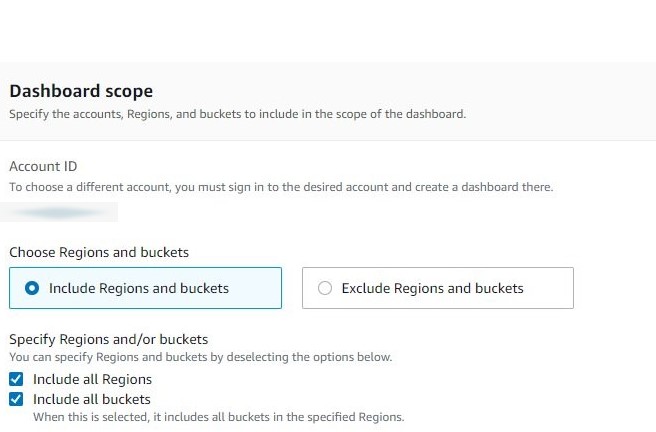
Task: Click the Dashboard scope heading
Action: (x=81, y=91)
